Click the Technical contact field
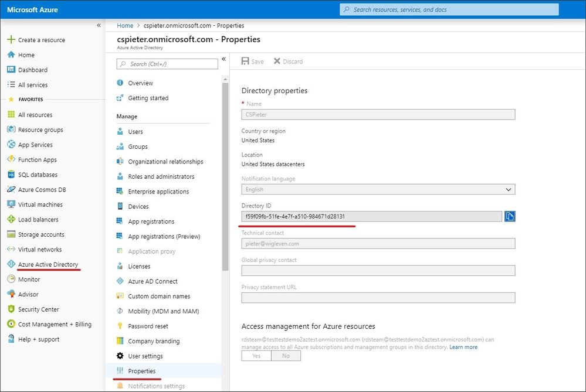The image size is (586, 392). [378, 243]
